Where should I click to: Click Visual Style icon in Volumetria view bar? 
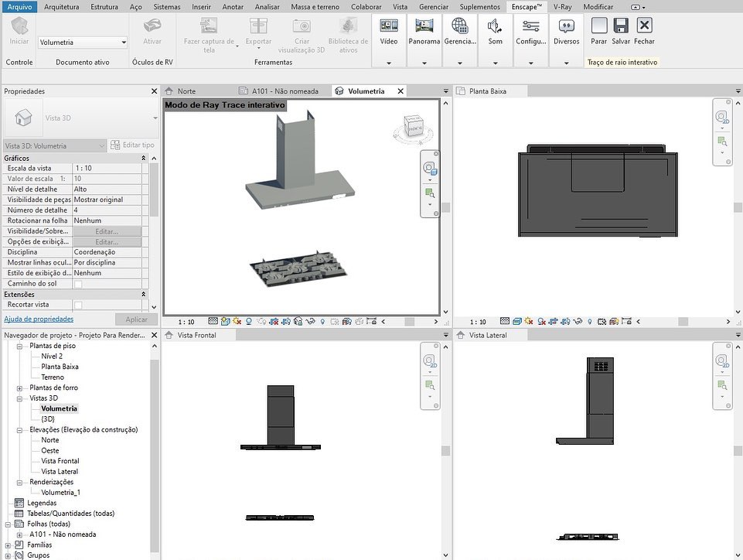(x=225, y=321)
